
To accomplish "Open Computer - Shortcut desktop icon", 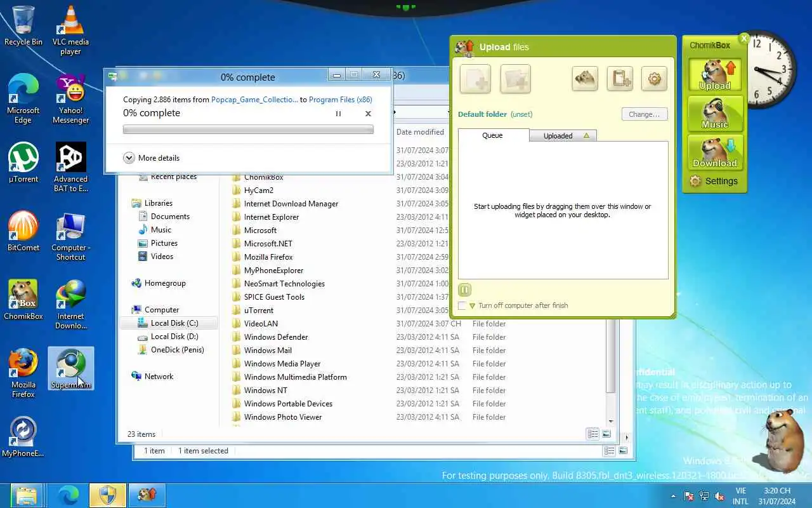I will pos(70,236).
